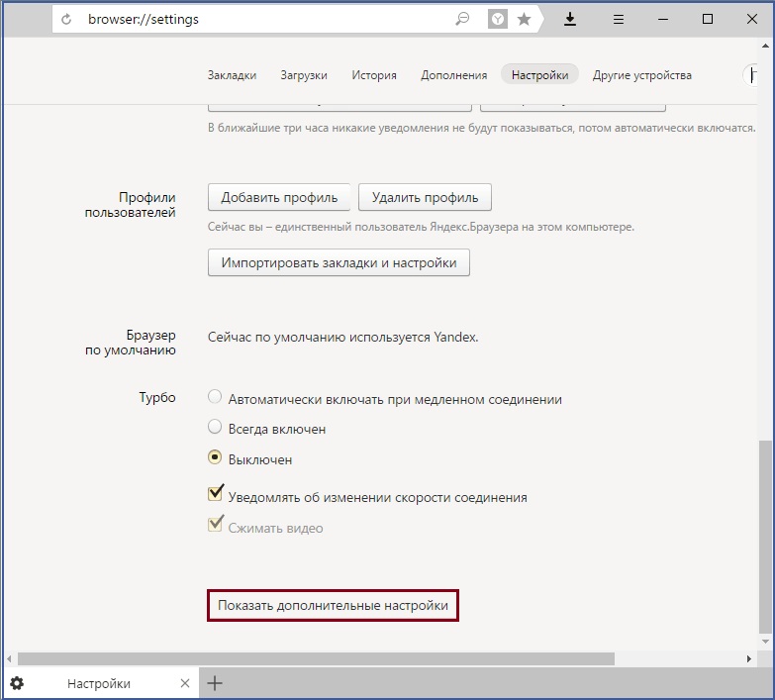Click Показать дополнительные настройки
This screenshot has height=700, width=775.
334,606
